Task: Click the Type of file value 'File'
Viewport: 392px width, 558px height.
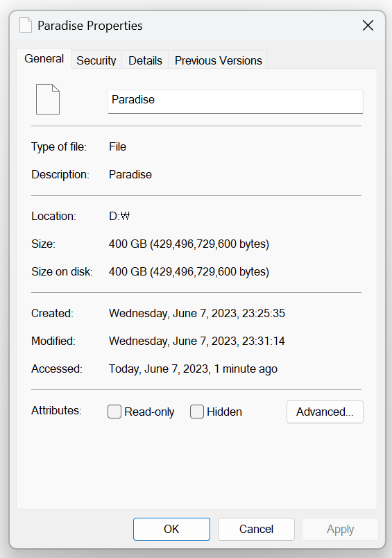Action: click(x=117, y=146)
